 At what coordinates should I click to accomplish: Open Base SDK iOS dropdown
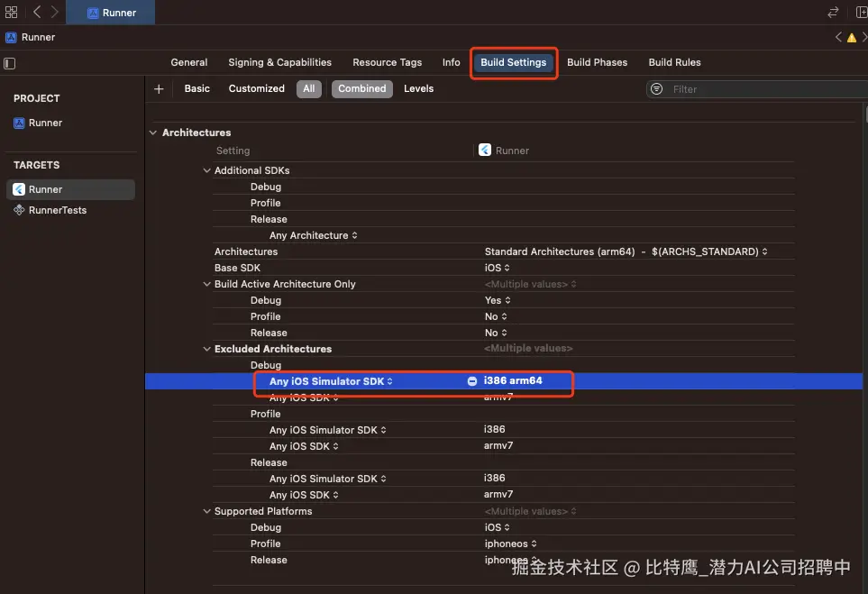pos(498,268)
